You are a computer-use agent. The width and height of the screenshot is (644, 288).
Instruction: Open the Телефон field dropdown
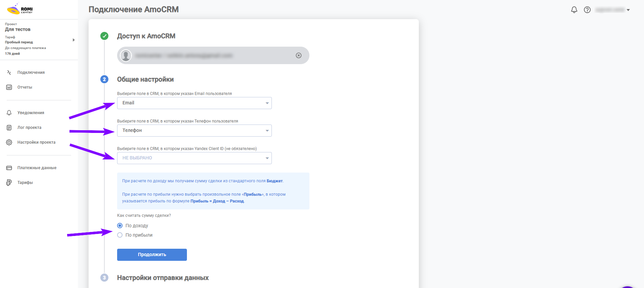click(x=194, y=131)
